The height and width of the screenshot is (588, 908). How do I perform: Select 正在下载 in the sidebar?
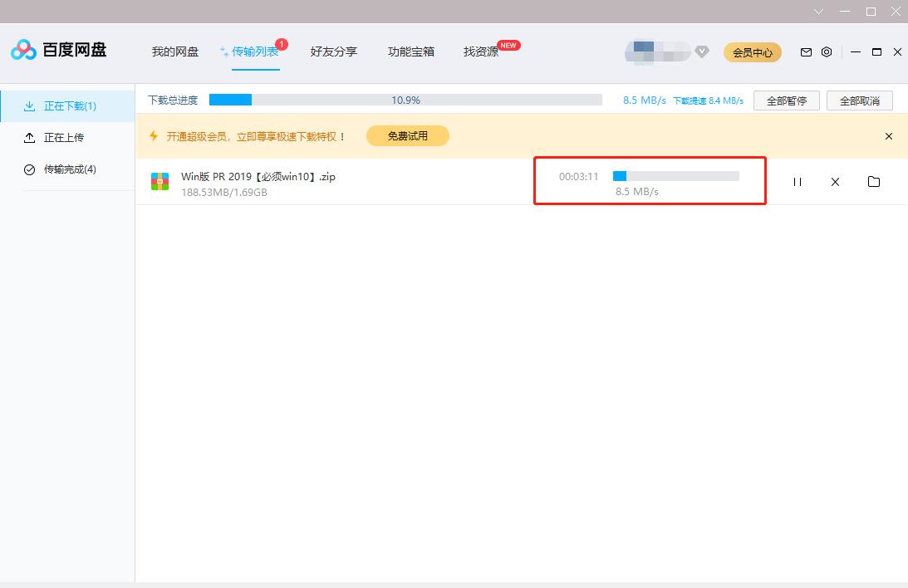pos(69,105)
